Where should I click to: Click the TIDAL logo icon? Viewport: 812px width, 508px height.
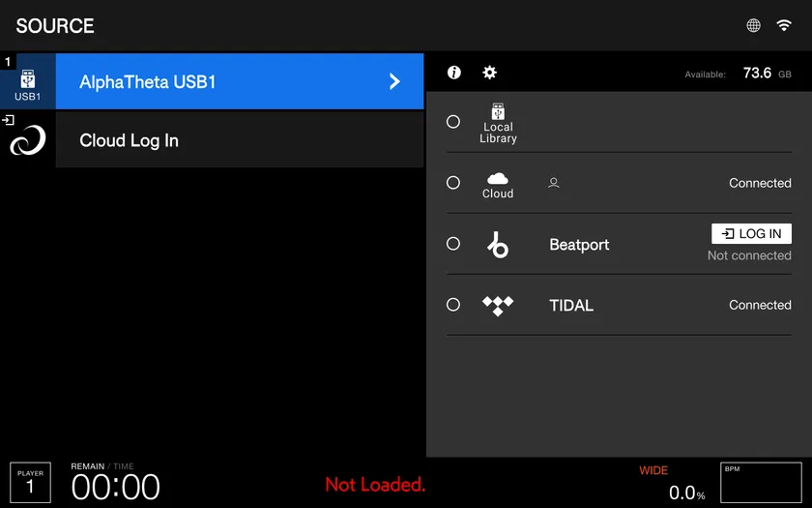tap(498, 306)
